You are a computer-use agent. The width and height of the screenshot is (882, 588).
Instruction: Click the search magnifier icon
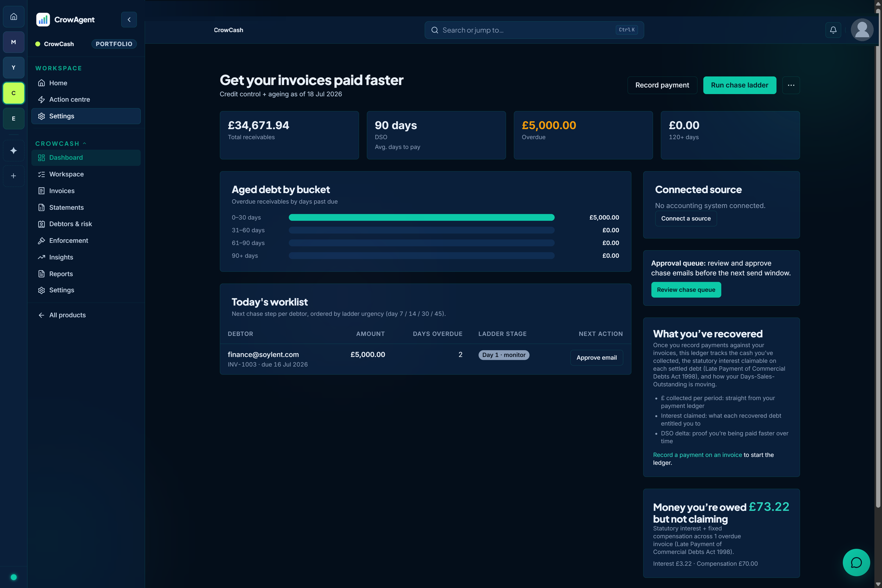[x=435, y=30]
